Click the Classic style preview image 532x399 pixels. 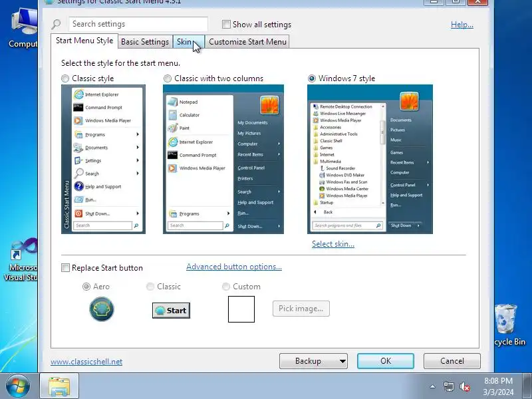pyautogui.click(x=103, y=159)
